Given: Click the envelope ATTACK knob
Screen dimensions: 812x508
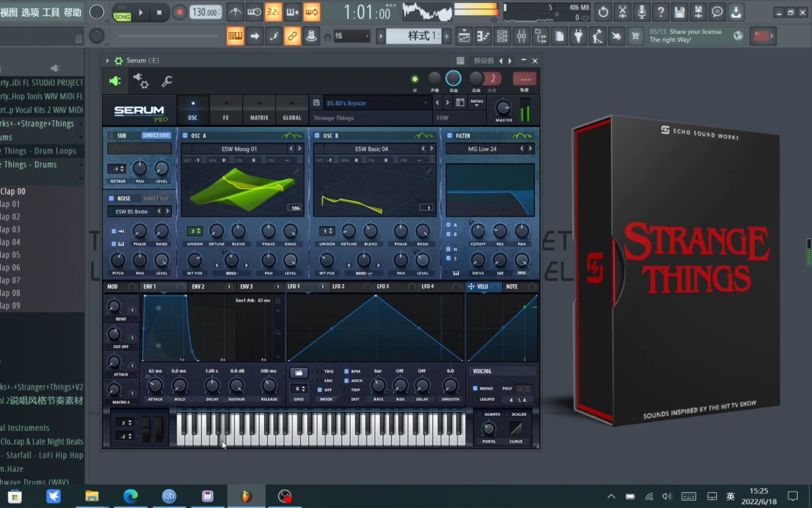Looking at the screenshot, I should click(155, 385).
